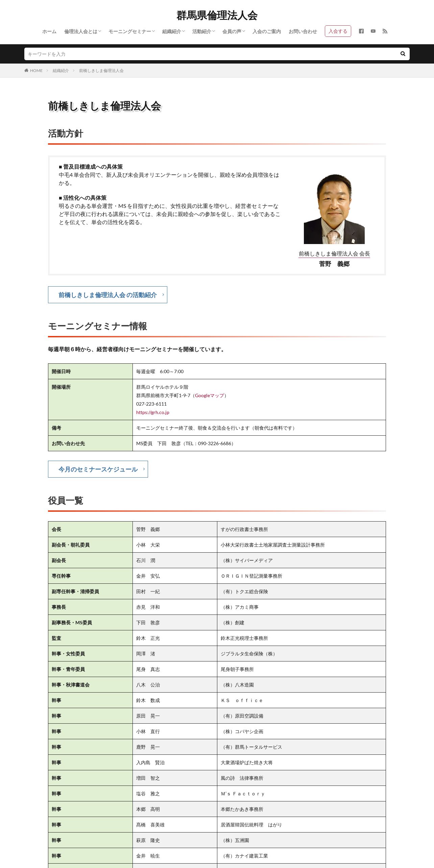
Task: Click the MS委員 下田 敦彦 contact cell
Action: point(259,443)
